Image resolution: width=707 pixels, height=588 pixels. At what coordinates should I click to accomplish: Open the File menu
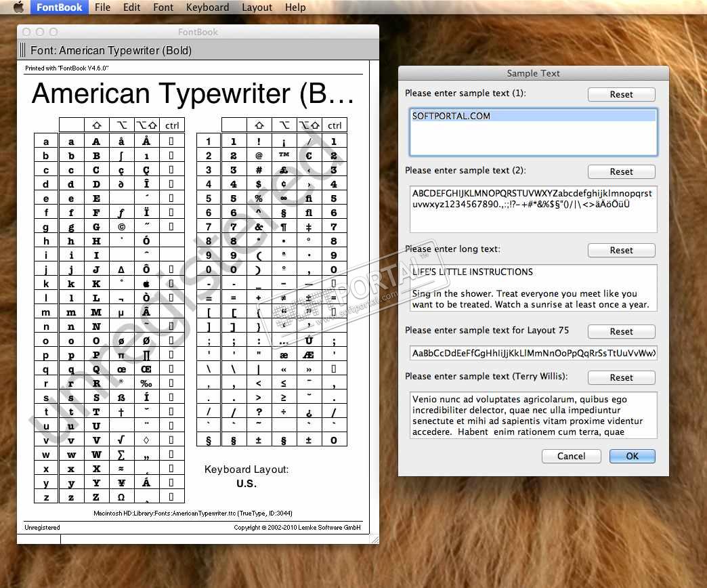tap(102, 7)
